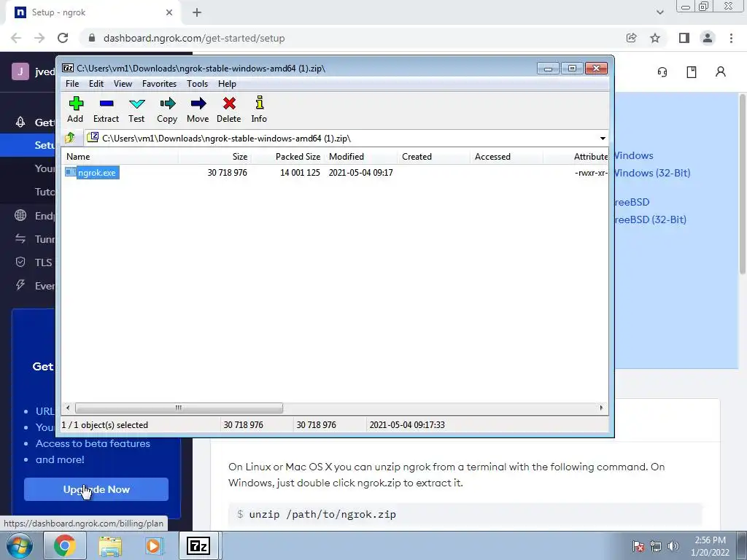Click the Chrome forward button
Viewport: 747px width, 560px height.
coord(39,38)
